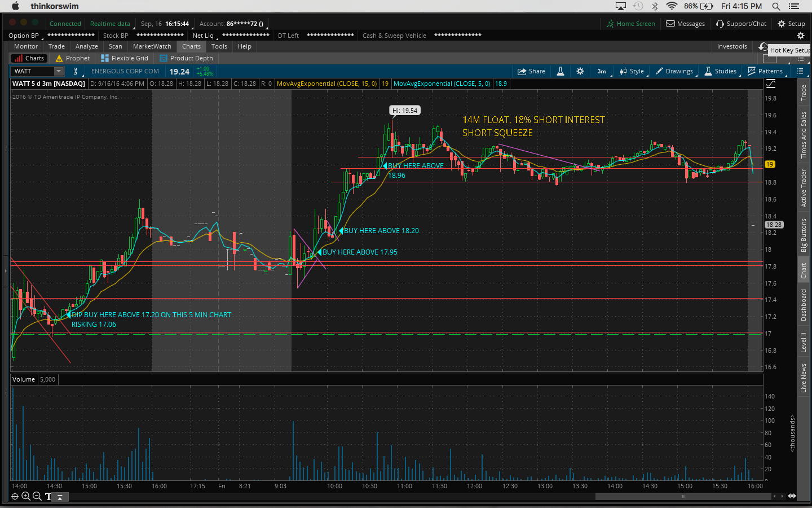Click the flask icon beside Share

561,71
